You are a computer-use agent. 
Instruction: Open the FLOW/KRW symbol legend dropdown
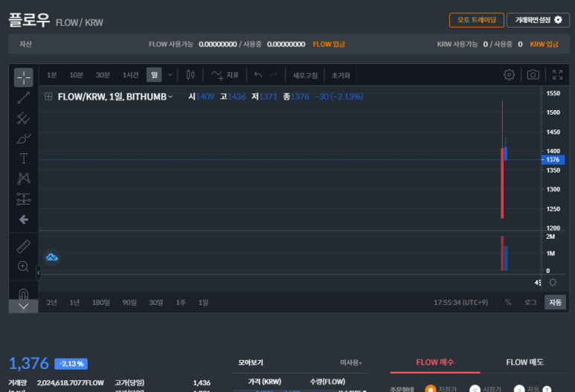(170, 97)
